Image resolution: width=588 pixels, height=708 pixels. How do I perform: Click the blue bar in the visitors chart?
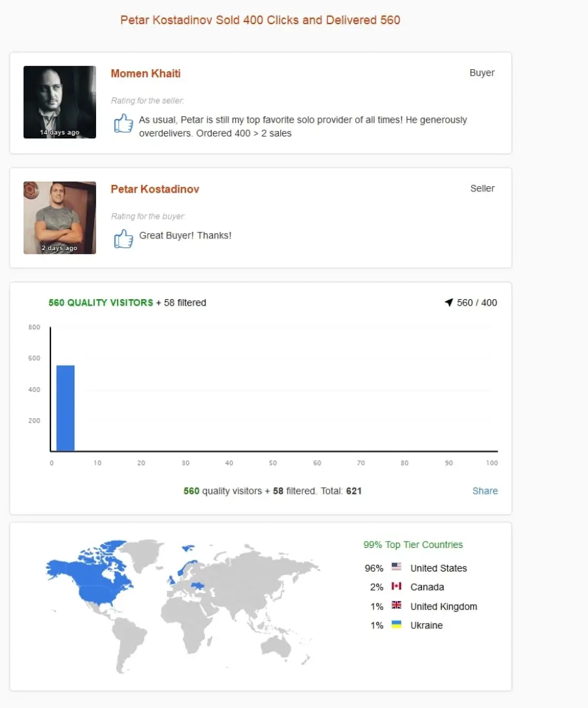coord(65,408)
